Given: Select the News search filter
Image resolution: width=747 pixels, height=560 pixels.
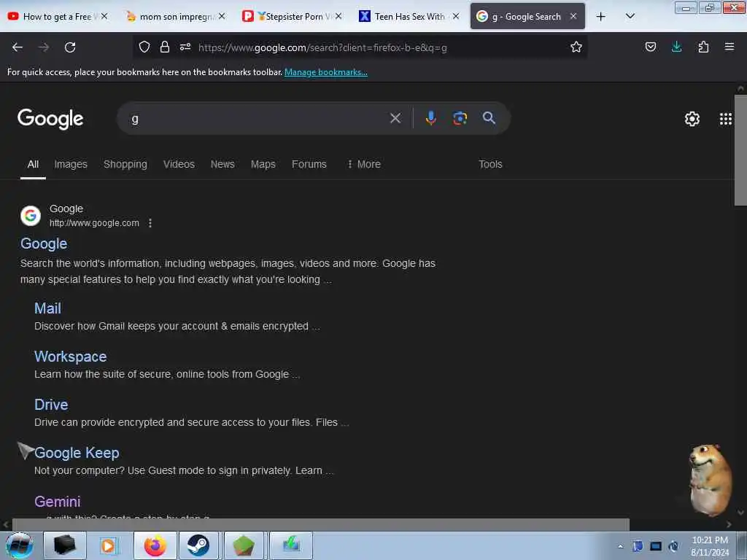Looking at the screenshot, I should [x=222, y=164].
